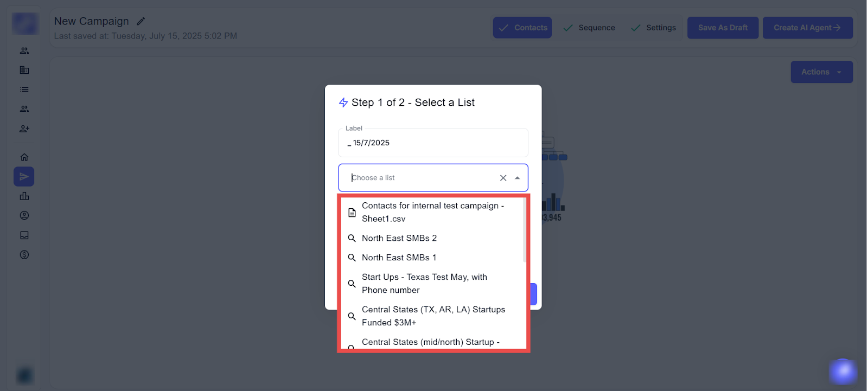868x391 pixels.
Task: Collapse the Choose a list dropdown arrow
Action: click(518, 178)
